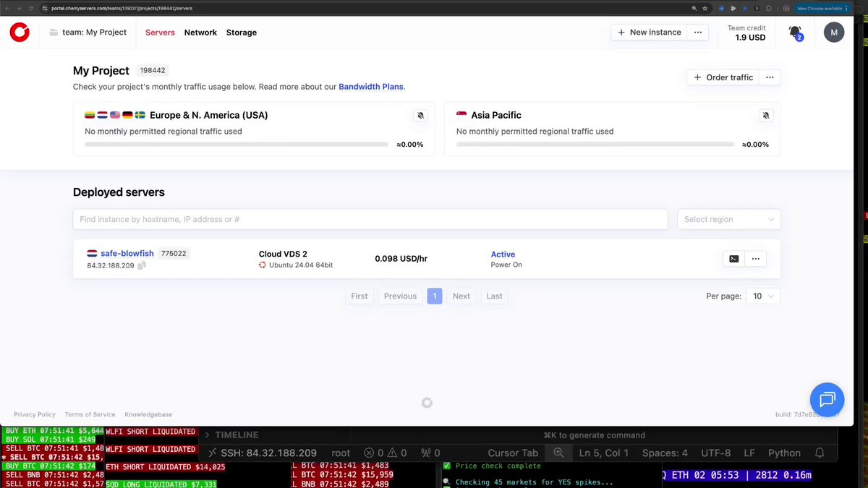Open the Bandwidth Plans link
Image resolution: width=868 pixels, height=488 pixels.
371,87
